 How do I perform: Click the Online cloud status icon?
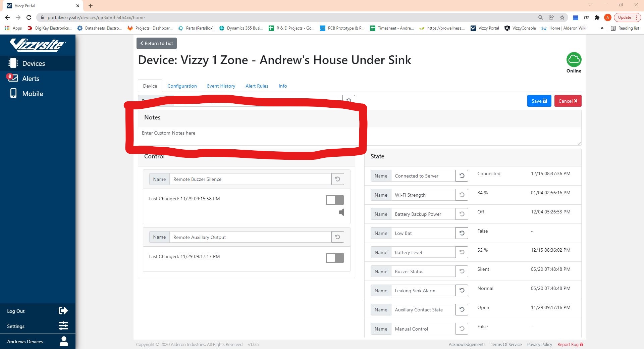574,60
